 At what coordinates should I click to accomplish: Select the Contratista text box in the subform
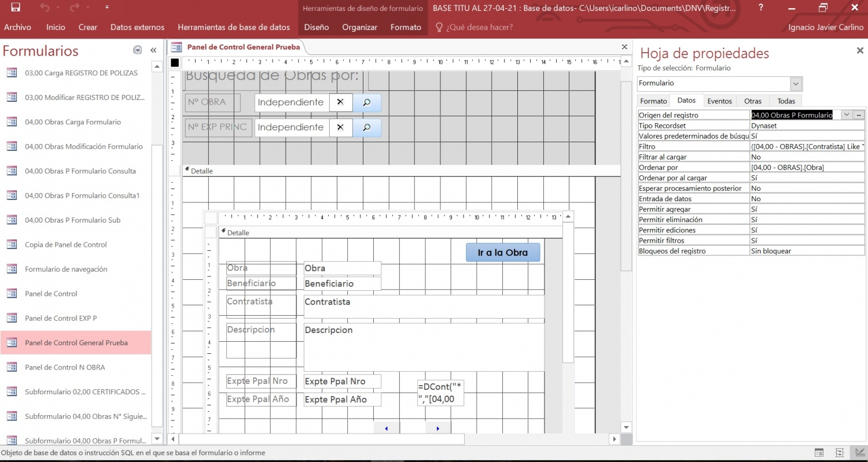click(424, 306)
